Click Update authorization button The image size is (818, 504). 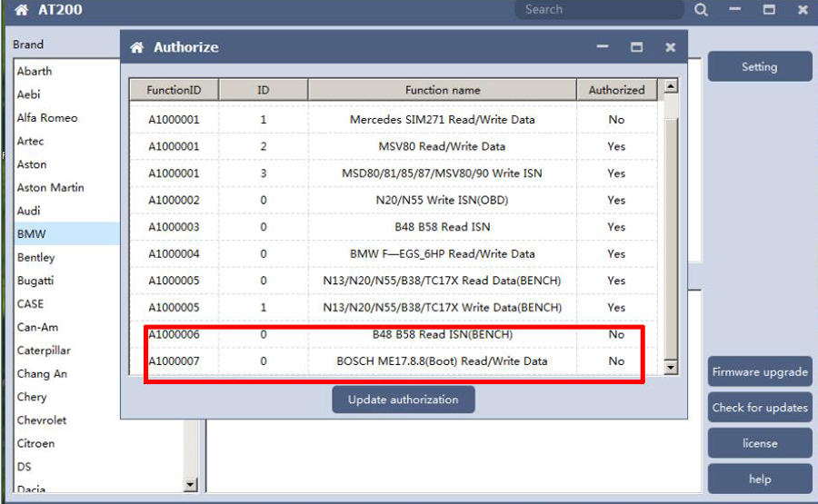click(x=404, y=400)
